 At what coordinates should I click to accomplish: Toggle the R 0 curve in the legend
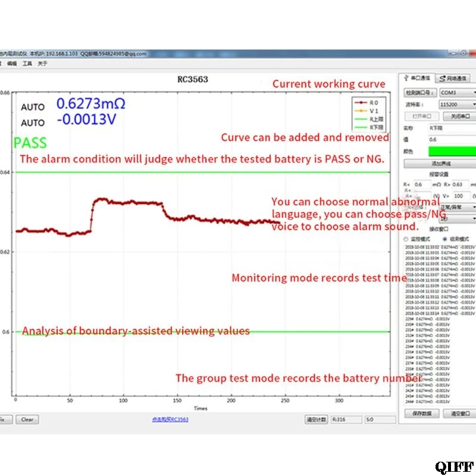pyautogui.click(x=367, y=102)
